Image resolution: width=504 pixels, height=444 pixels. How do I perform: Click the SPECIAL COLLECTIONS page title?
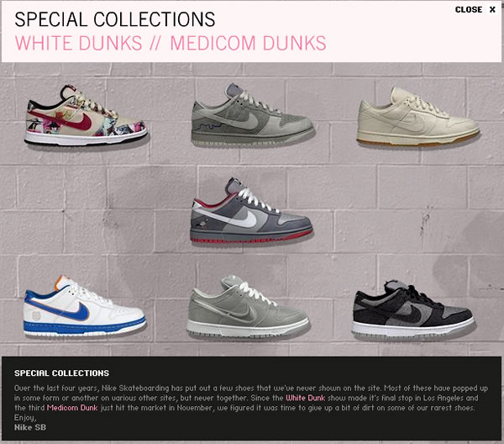[x=115, y=19]
